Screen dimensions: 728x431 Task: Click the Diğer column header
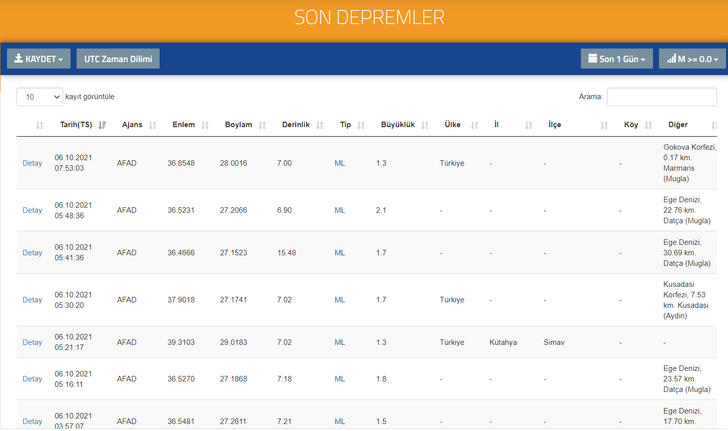(677, 124)
